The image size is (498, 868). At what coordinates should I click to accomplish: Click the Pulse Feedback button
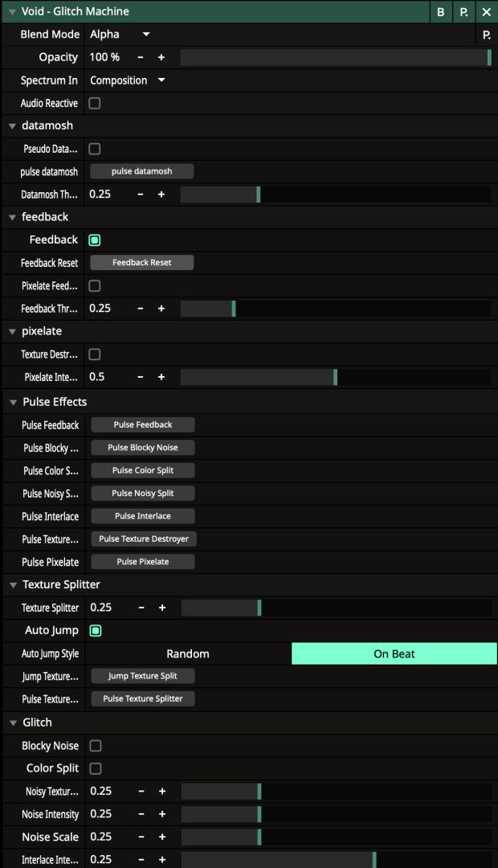coord(143,424)
